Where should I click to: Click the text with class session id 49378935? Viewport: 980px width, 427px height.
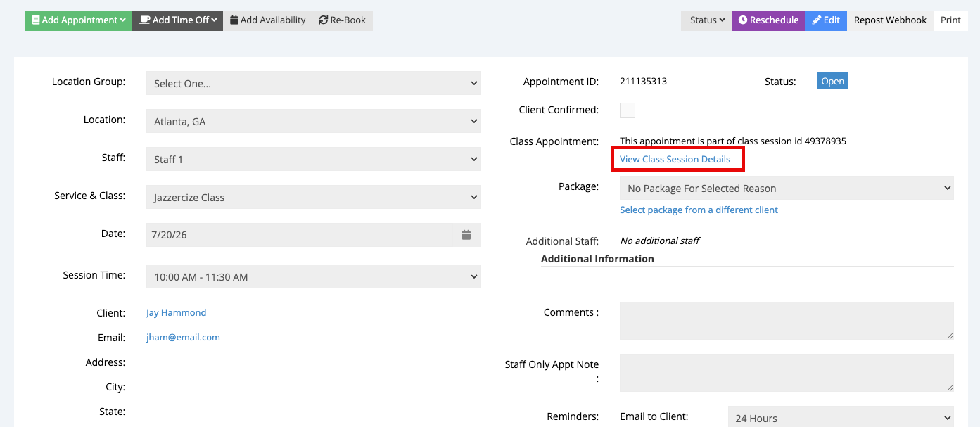(732, 141)
